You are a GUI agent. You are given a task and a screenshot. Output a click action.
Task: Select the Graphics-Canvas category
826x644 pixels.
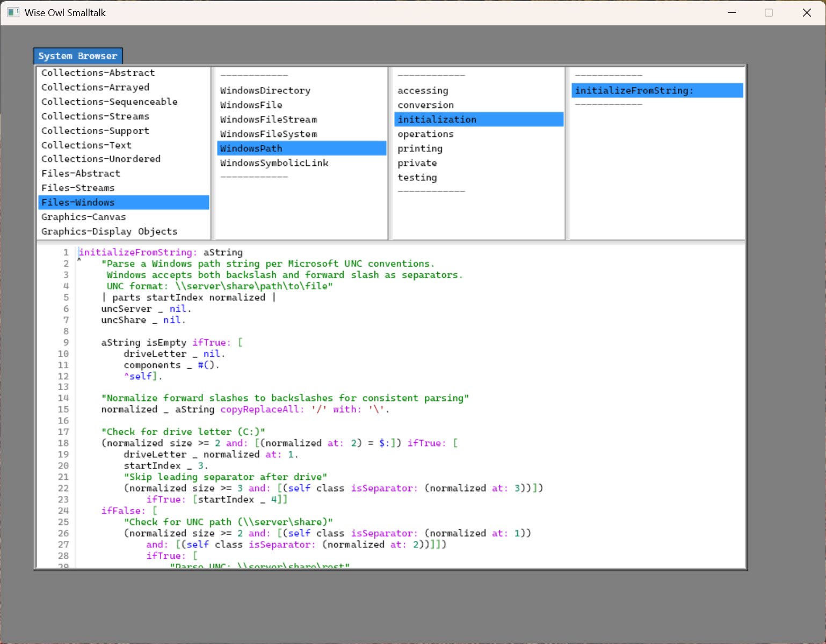pyautogui.click(x=83, y=217)
